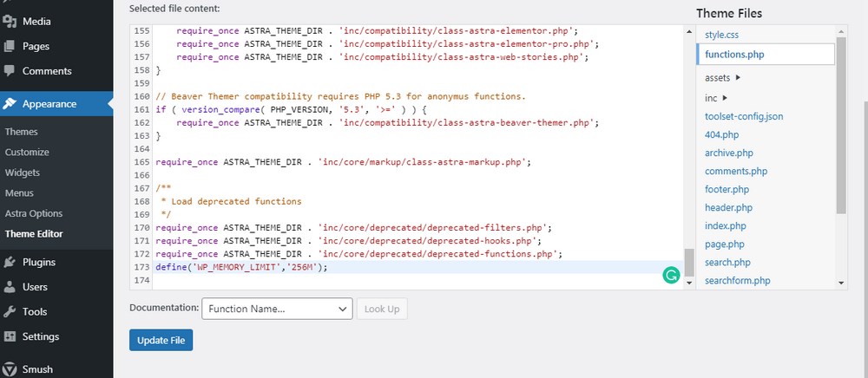
Task: Click code editor scroll up arrow
Action: click(x=689, y=31)
